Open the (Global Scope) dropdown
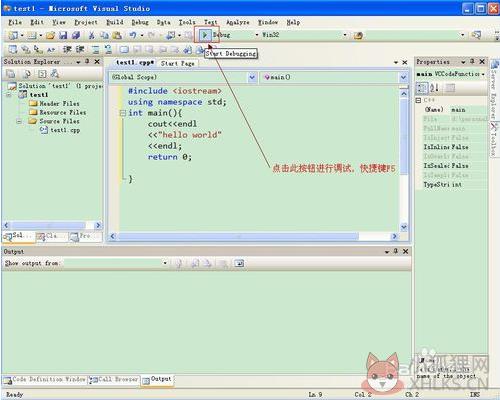Viewport: 500px width, 400px height. coord(252,77)
